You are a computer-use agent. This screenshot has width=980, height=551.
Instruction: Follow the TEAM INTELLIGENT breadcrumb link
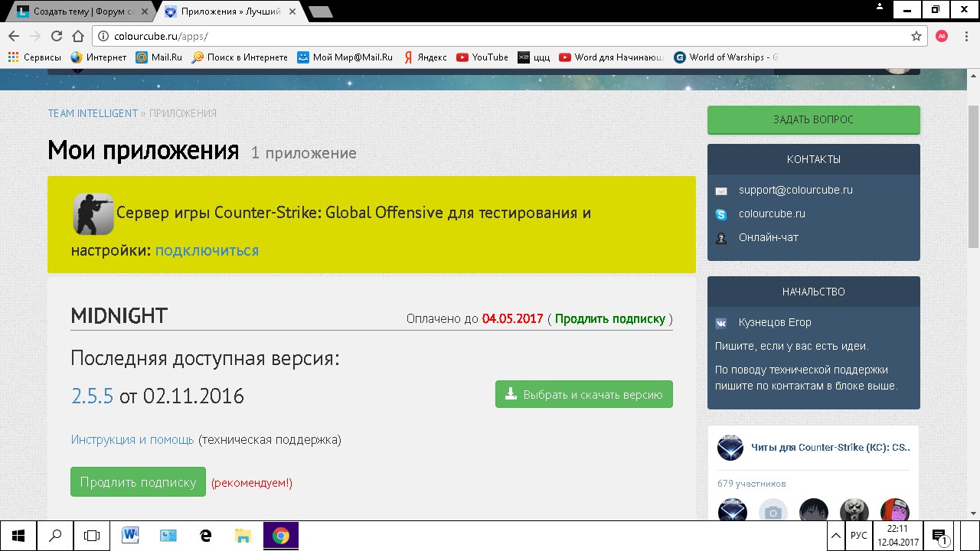[93, 113]
